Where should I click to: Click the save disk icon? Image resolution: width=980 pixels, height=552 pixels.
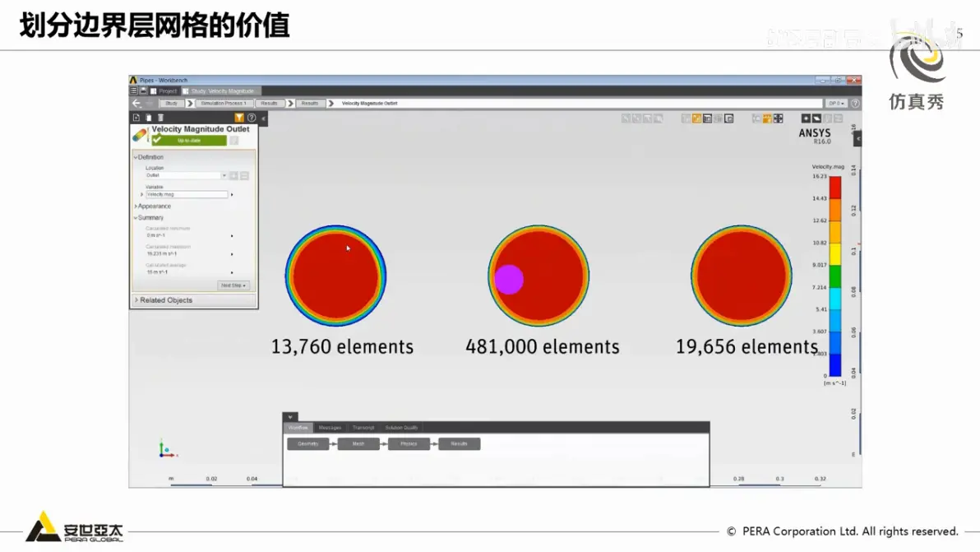pyautogui.click(x=143, y=90)
